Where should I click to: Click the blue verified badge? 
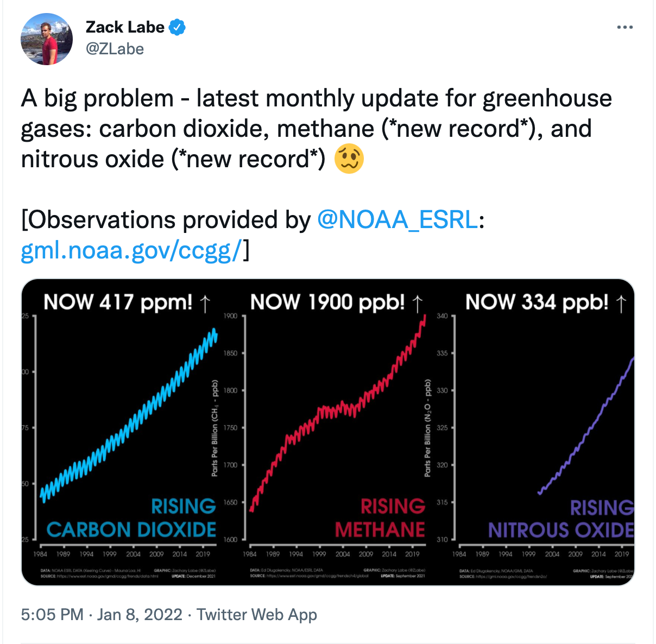(177, 27)
